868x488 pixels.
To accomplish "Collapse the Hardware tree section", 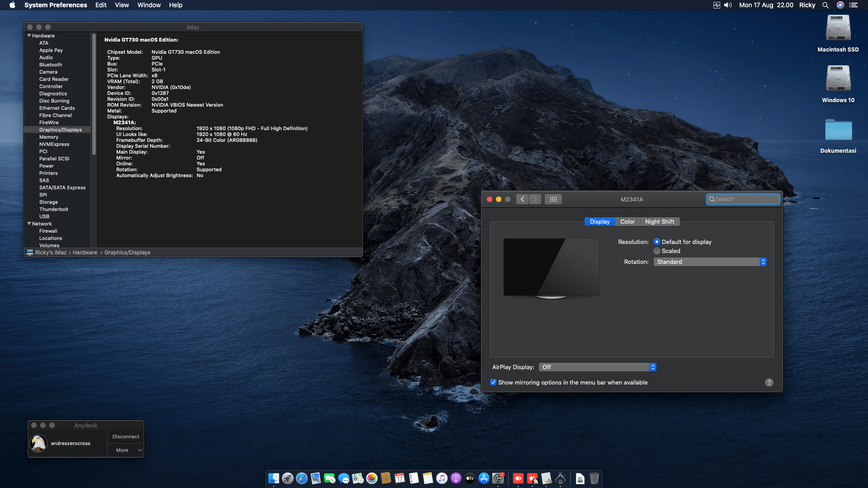I will coord(29,36).
